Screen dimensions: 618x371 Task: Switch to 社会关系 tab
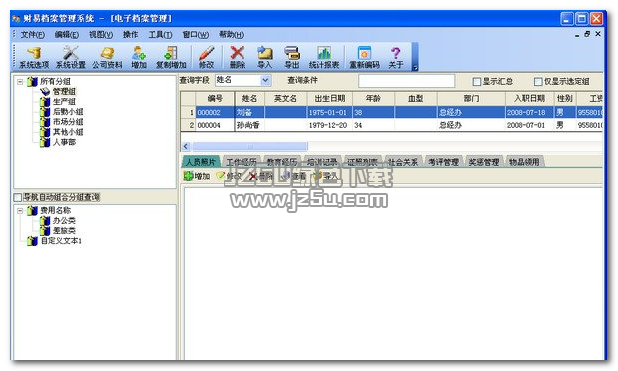[403, 162]
